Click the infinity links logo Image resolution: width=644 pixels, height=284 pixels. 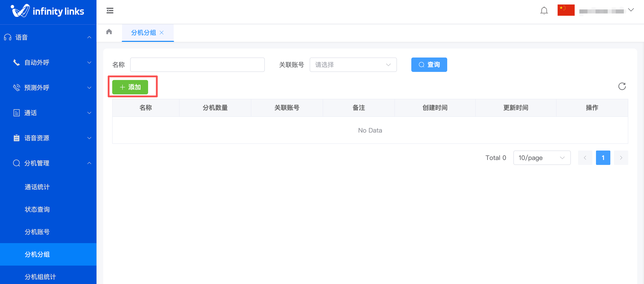48,11
